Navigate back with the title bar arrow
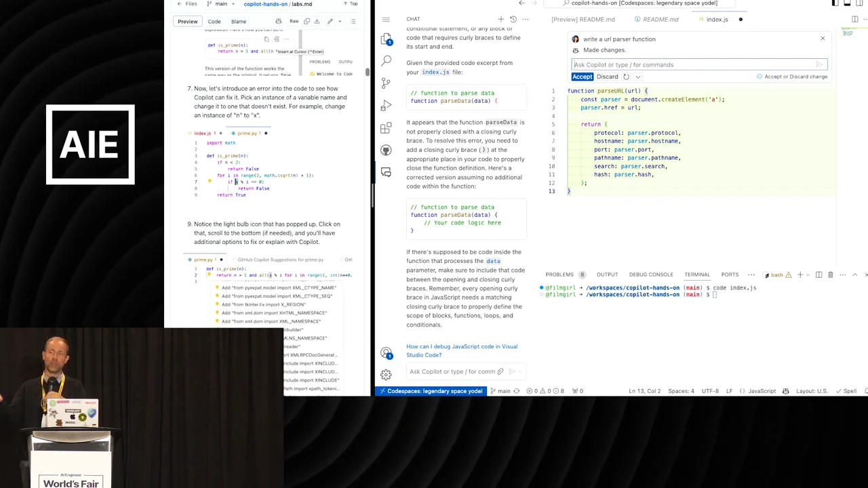The width and height of the screenshot is (868, 488). (521, 3)
